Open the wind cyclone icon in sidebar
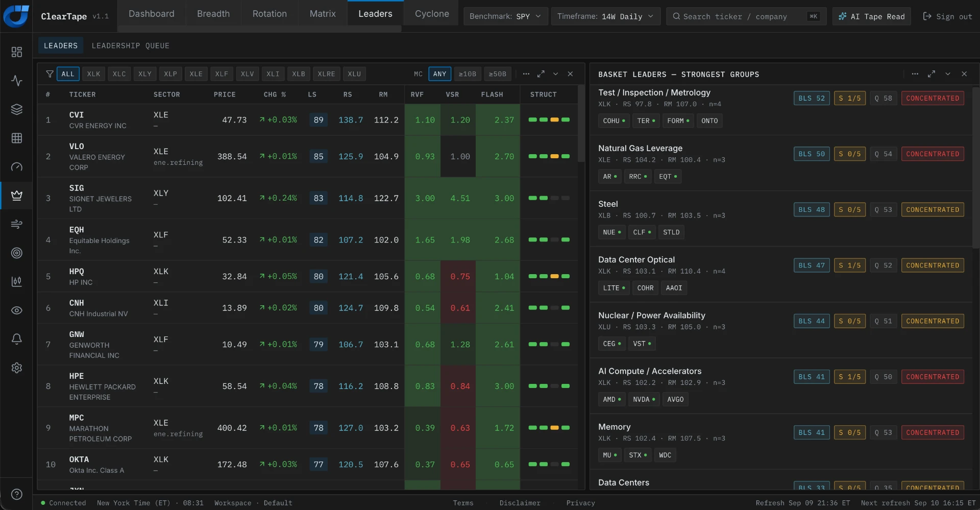980x510 pixels. 17,224
